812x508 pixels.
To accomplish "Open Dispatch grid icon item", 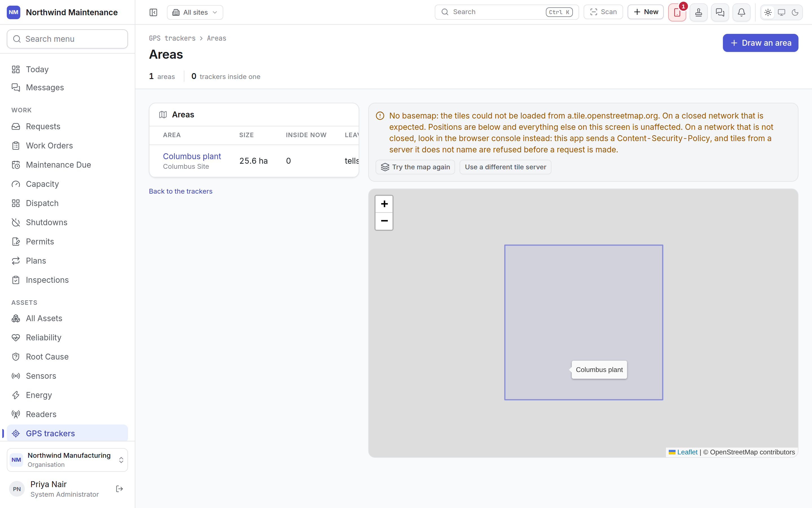I will pyautogui.click(x=67, y=203).
